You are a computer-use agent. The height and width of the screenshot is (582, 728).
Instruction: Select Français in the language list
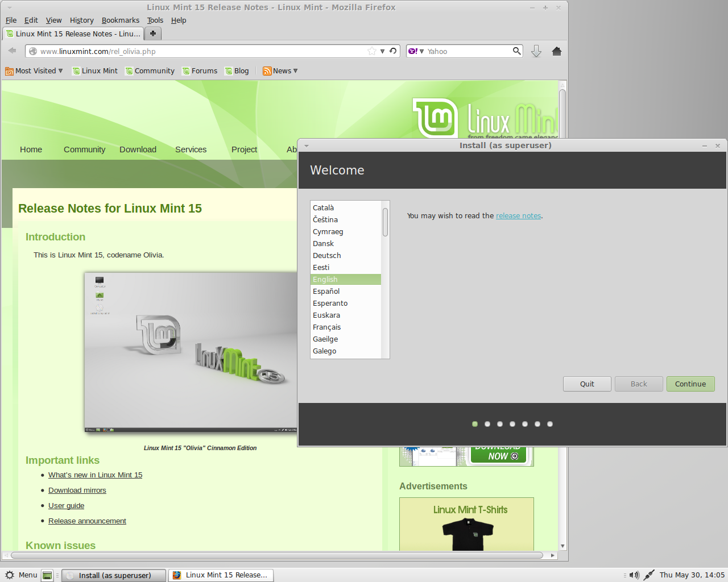(346, 327)
